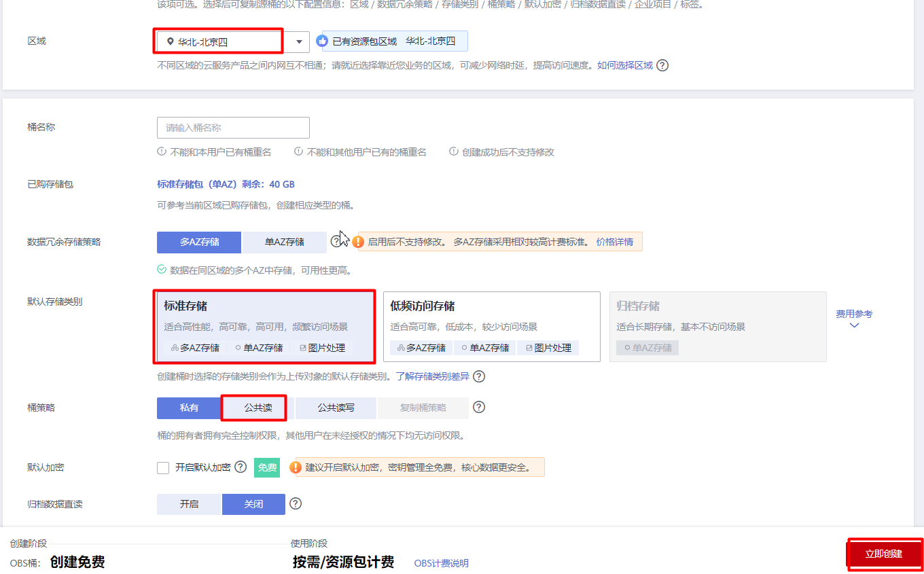Click the green 免费 tag
924x574 pixels.
(267, 468)
